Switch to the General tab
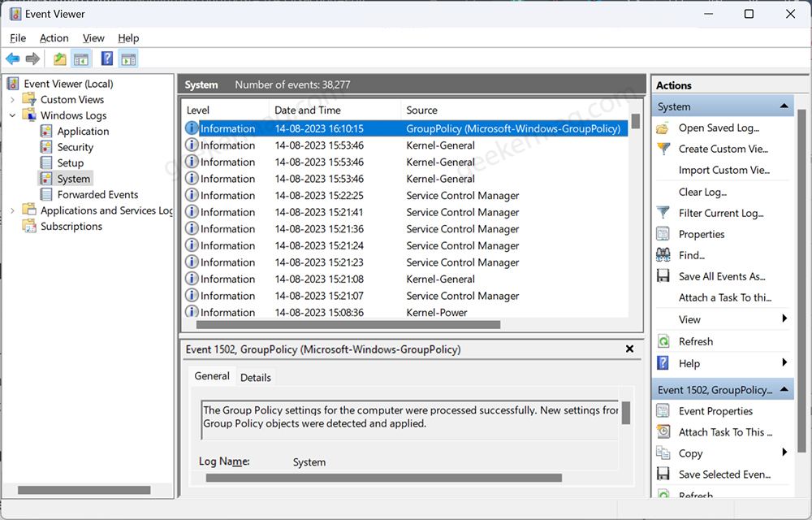 (x=212, y=376)
